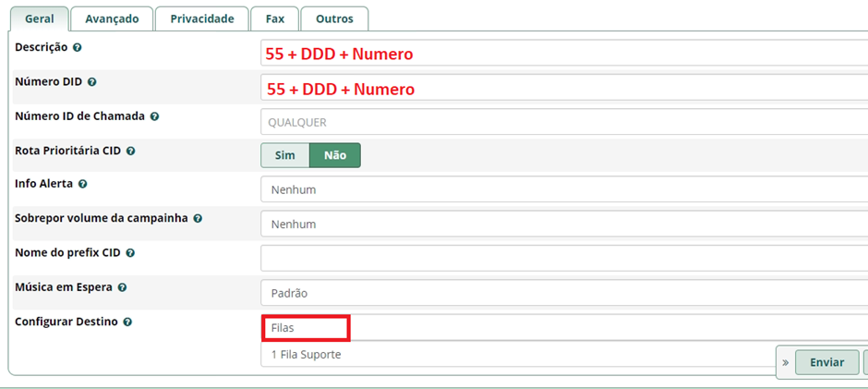This screenshot has height=389, width=868.
Task: Click help icon next to Info Alerta
Action: coord(83,184)
